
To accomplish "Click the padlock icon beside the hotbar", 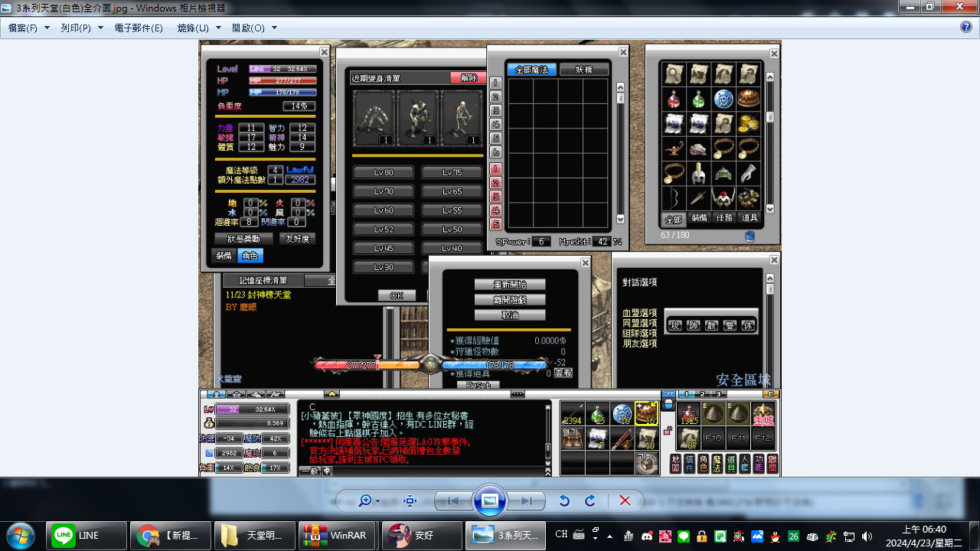I will click(x=668, y=431).
